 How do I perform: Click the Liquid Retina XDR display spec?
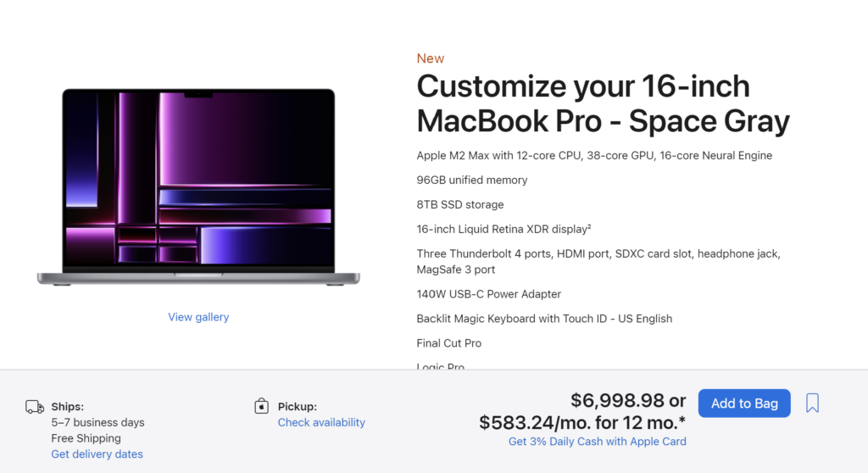[x=504, y=229]
